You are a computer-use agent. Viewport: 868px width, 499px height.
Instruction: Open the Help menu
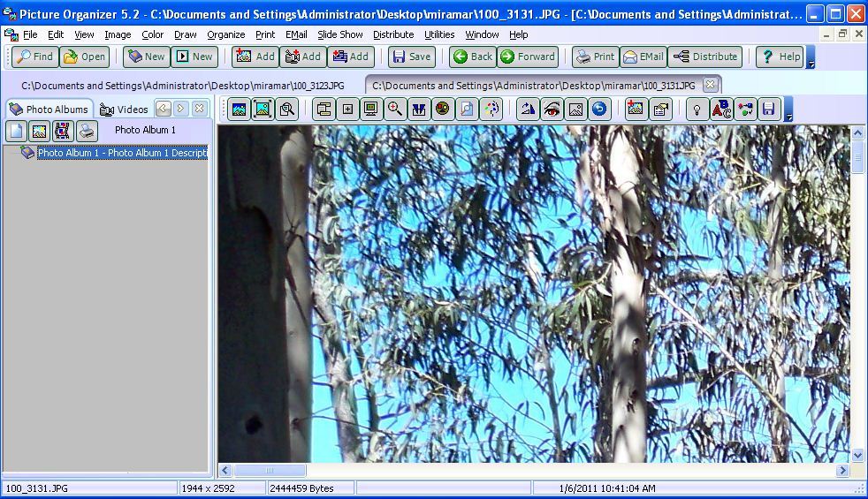518,34
